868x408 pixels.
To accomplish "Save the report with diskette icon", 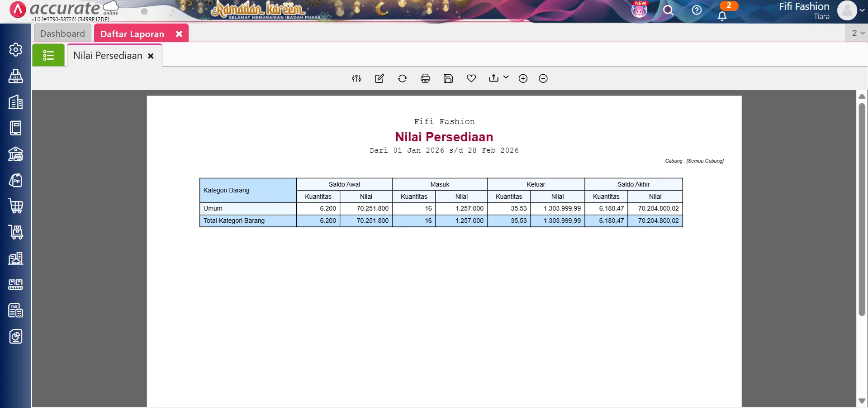I will tap(448, 78).
